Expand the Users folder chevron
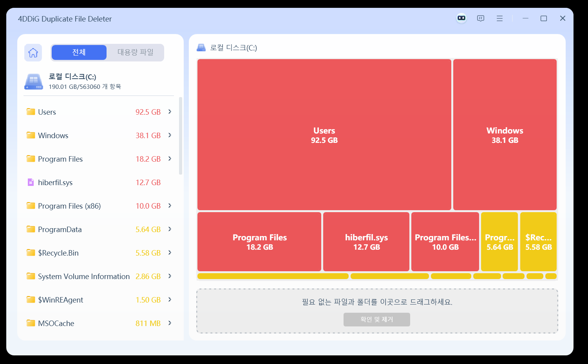588x364 pixels. (x=170, y=112)
